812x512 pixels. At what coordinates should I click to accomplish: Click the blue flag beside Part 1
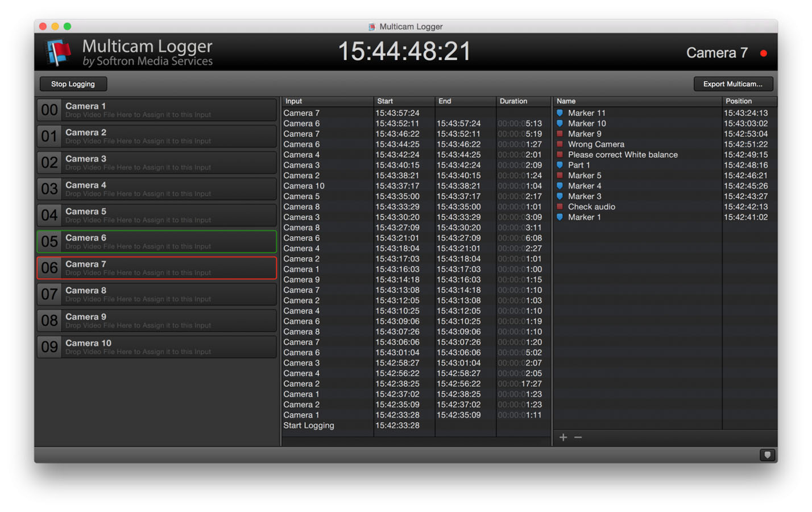click(560, 165)
